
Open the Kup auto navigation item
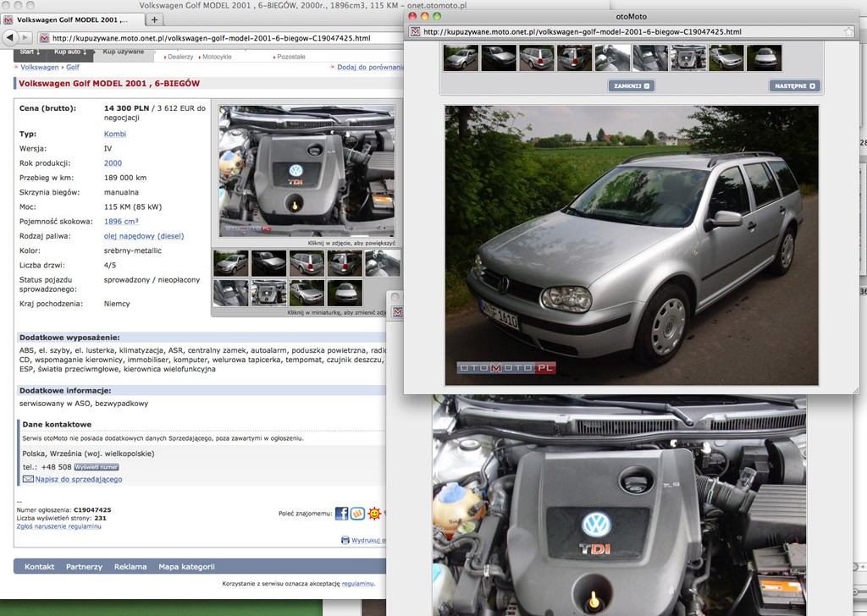[x=70, y=52]
